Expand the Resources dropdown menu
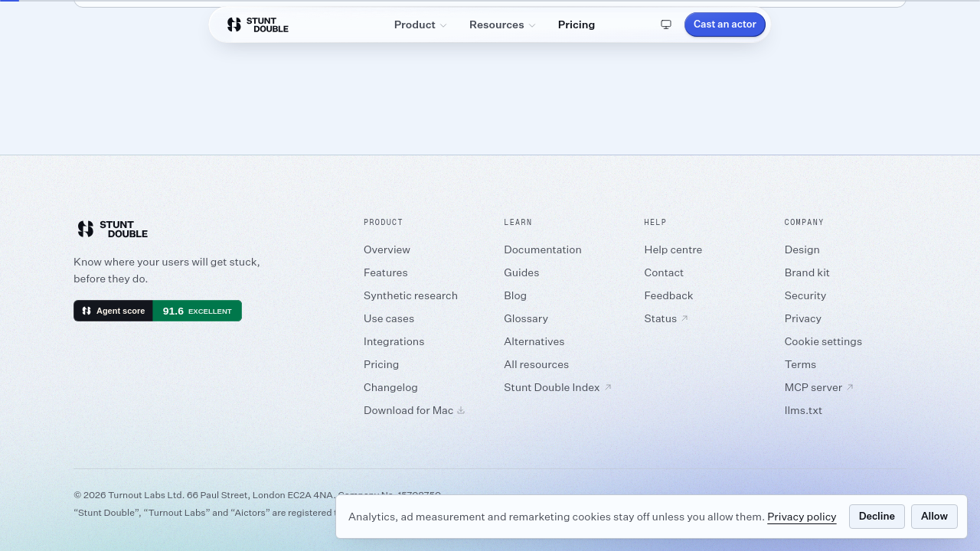This screenshot has width=980, height=551. (502, 24)
